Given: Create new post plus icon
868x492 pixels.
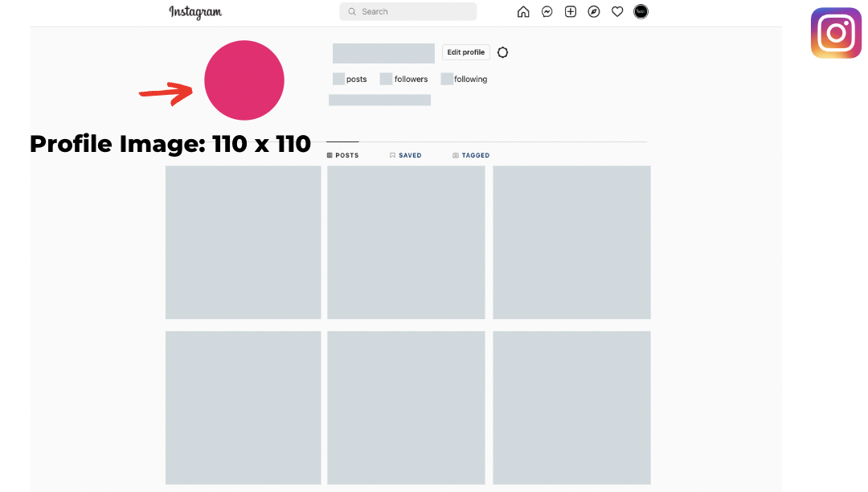Looking at the screenshot, I should tap(570, 11).
